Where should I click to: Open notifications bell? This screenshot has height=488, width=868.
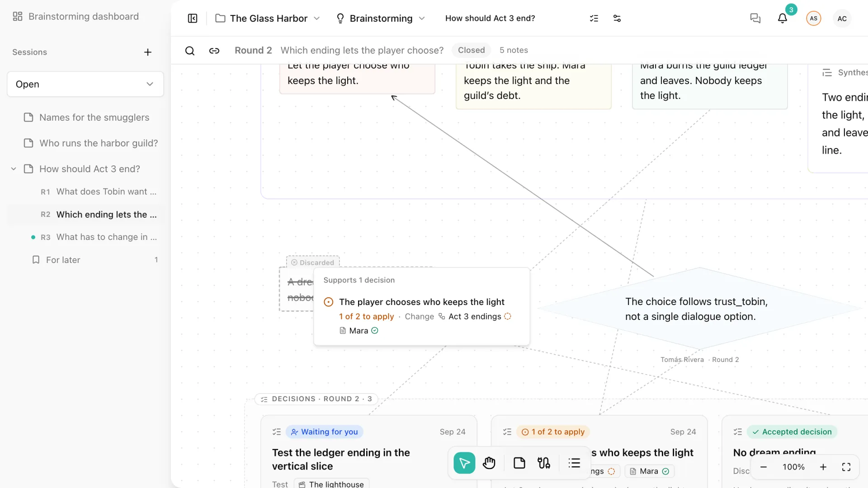click(x=783, y=19)
